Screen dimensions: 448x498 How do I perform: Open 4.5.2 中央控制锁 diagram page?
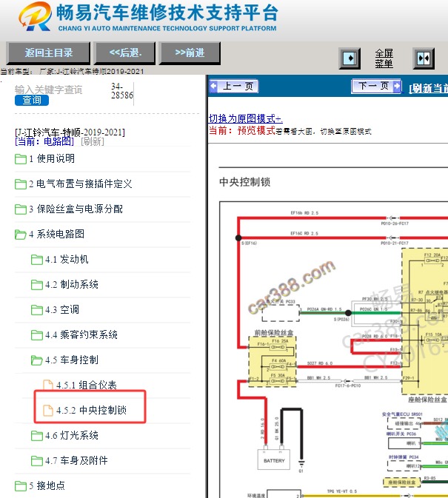click(x=91, y=410)
